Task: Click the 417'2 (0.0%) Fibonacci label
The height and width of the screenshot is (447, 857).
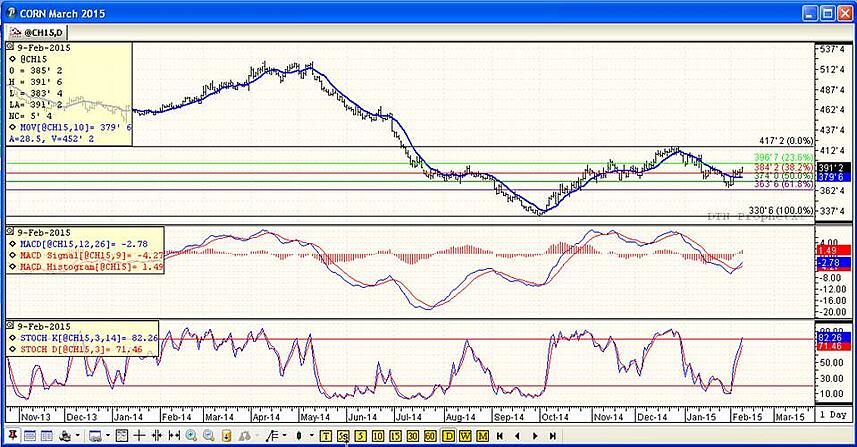Action: point(786,141)
